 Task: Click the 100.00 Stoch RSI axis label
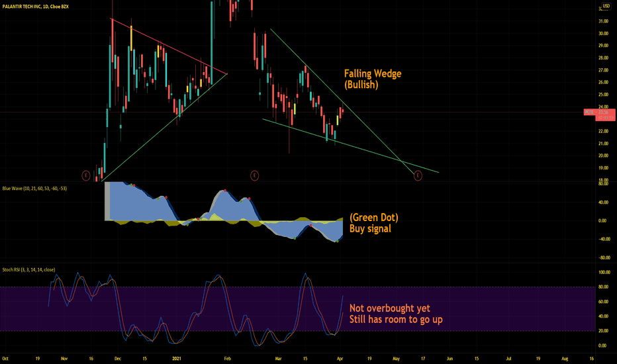point(604,272)
